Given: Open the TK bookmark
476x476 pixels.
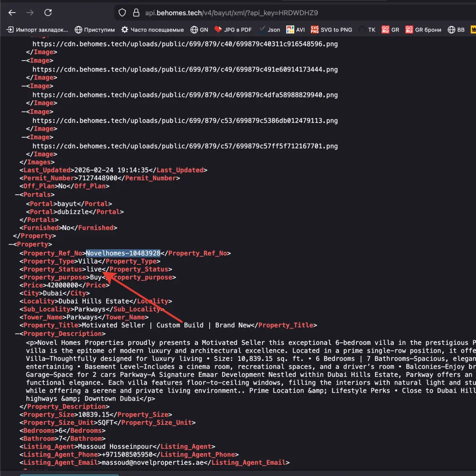Looking at the screenshot, I should [367, 30].
